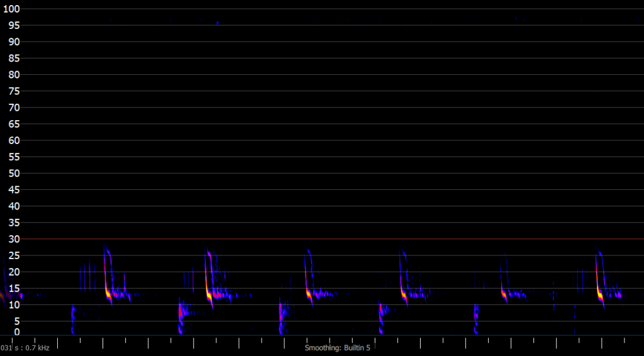Select the 30 label on the frequency axis

13,239
